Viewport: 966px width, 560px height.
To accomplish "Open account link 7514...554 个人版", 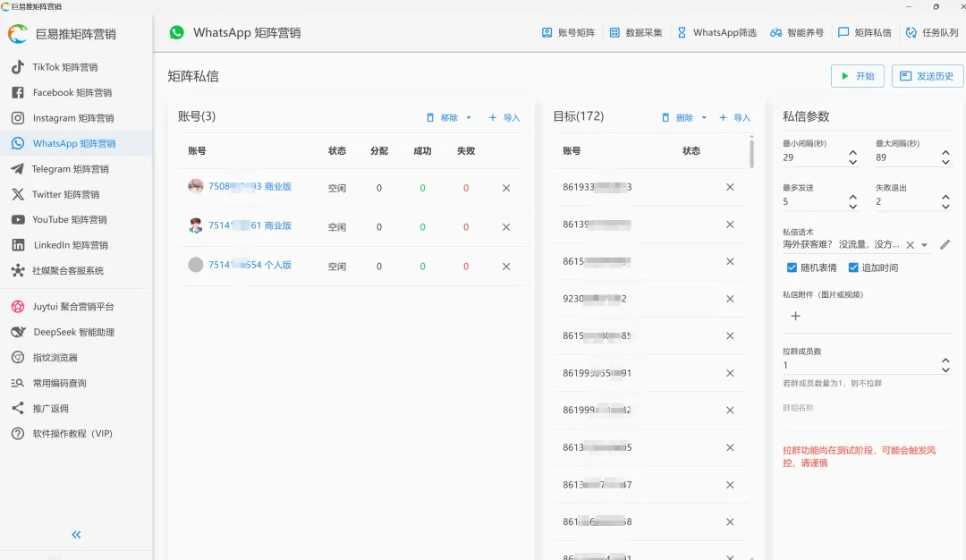I will (x=250, y=265).
